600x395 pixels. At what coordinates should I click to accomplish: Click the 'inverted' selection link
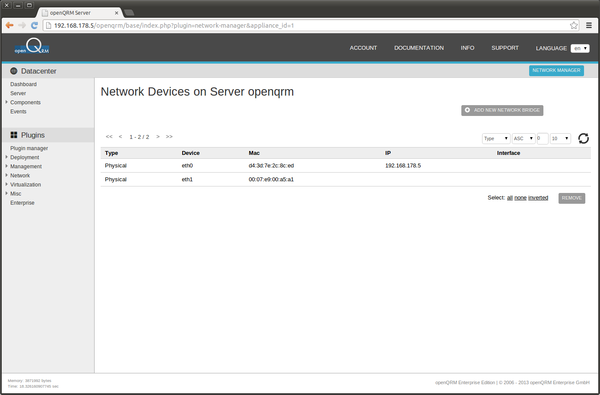click(x=538, y=198)
